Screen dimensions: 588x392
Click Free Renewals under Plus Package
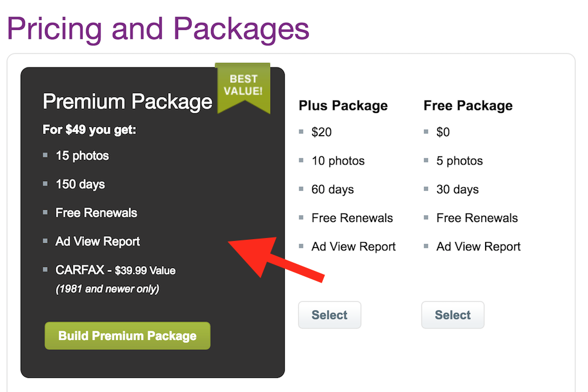point(352,217)
